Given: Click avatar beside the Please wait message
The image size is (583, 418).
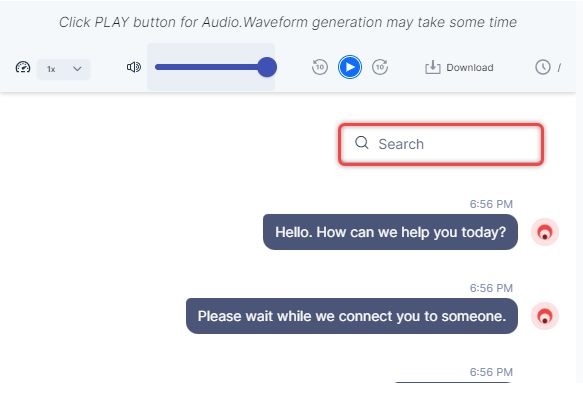Looking at the screenshot, I should [x=545, y=316].
